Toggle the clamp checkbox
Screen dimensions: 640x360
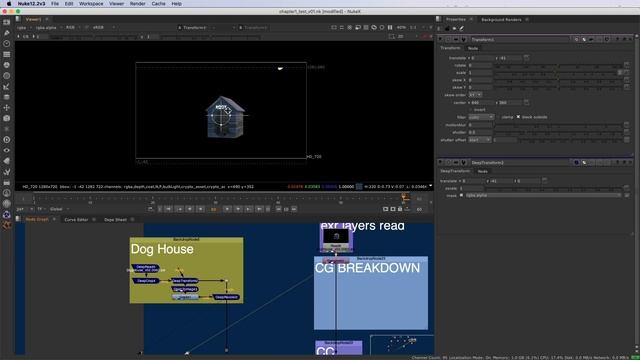[498, 117]
